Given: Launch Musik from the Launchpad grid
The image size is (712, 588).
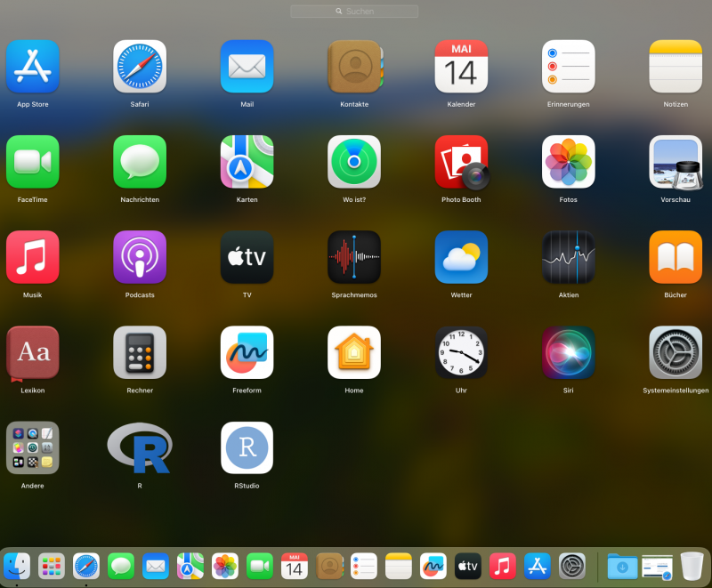Looking at the screenshot, I should tap(33, 257).
